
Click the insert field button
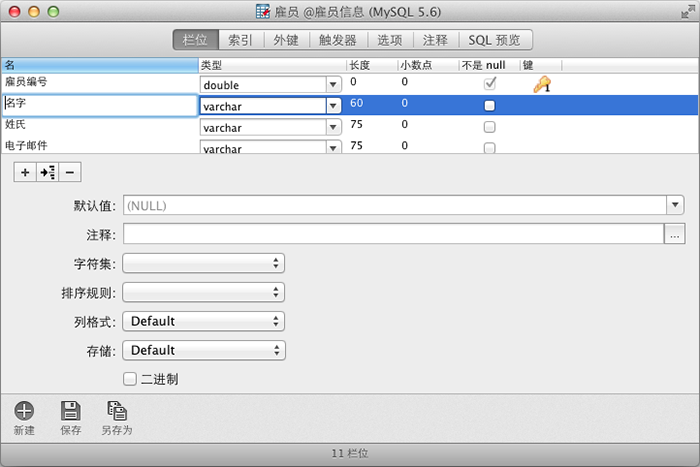coord(47,172)
